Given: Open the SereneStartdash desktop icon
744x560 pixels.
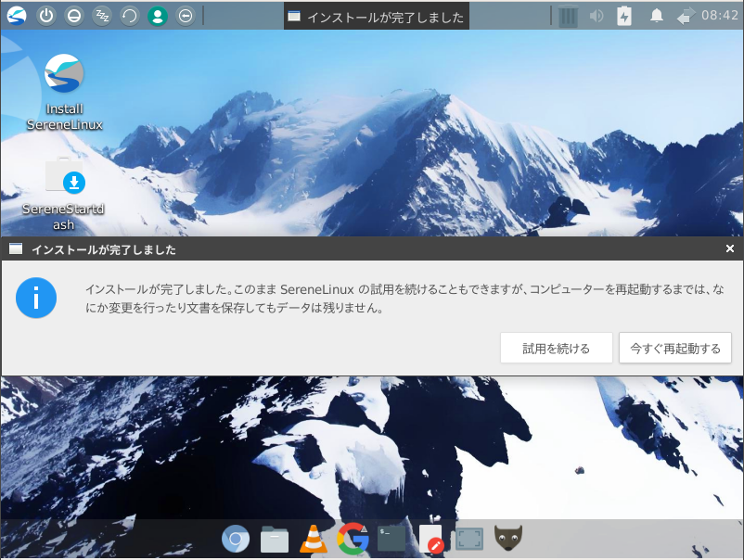Looking at the screenshot, I should (64, 194).
